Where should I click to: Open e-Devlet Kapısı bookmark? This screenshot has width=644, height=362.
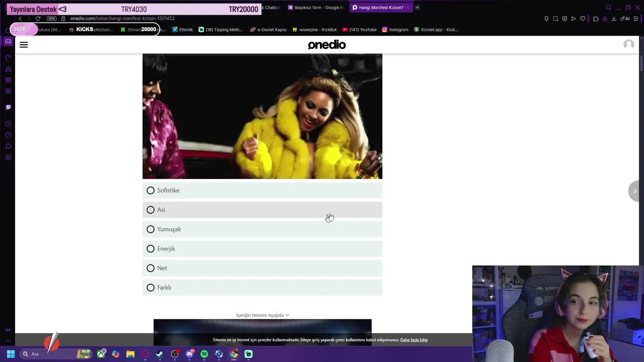point(268,30)
